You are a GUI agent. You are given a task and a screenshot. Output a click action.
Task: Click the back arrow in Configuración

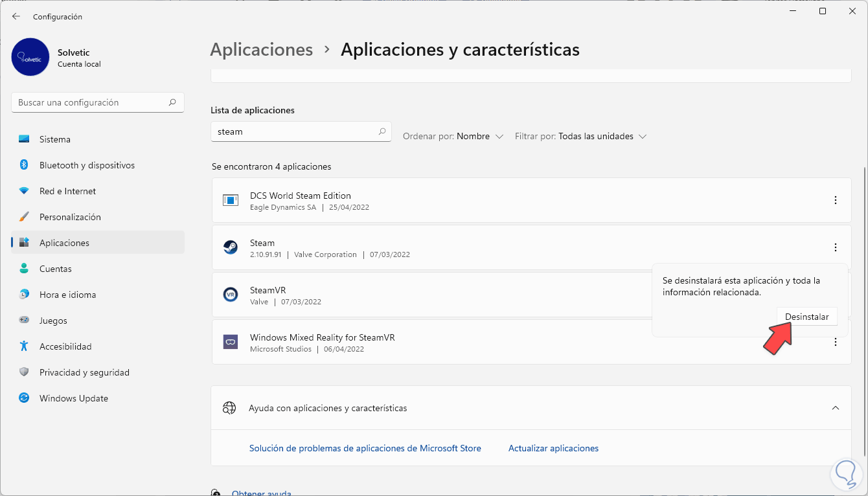pyautogui.click(x=16, y=16)
